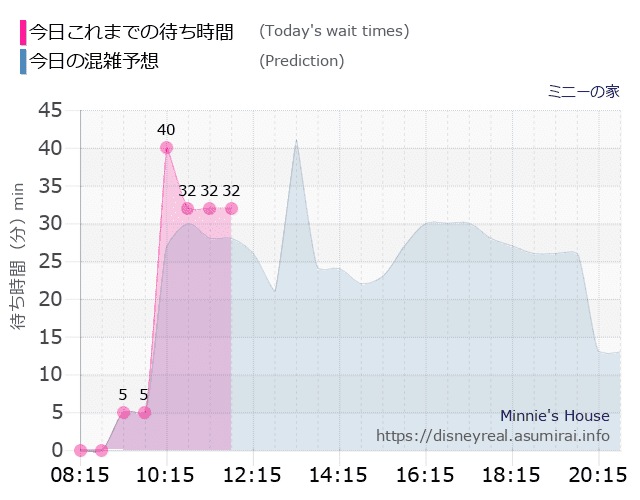Click the 40-minute peak data point marker

point(166,148)
